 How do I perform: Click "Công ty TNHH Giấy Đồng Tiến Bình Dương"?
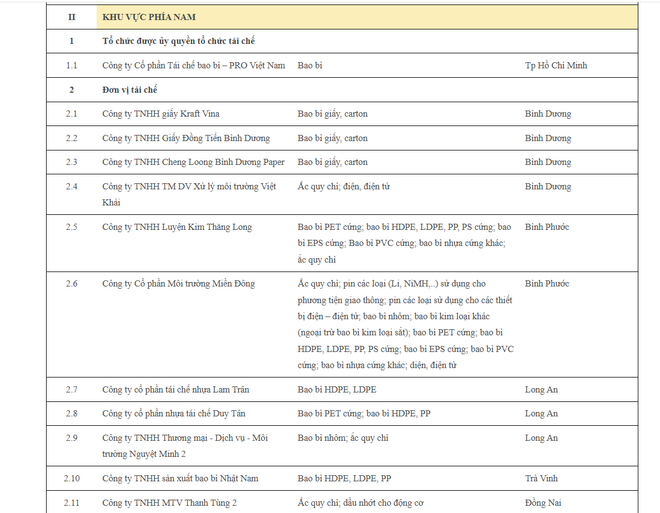(186, 138)
